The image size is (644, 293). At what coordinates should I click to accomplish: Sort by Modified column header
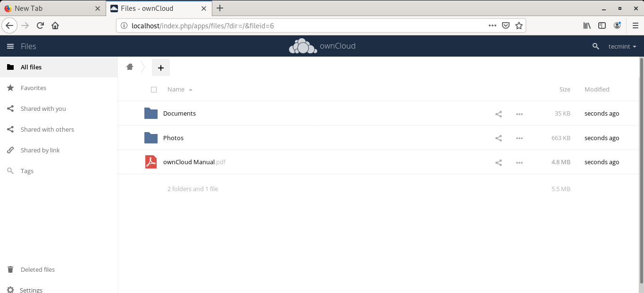[x=597, y=89]
